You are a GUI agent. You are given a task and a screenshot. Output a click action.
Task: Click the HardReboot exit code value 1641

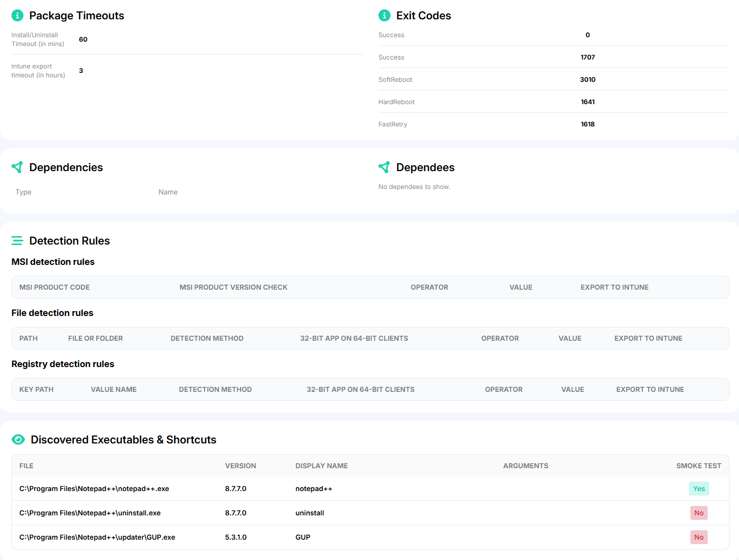click(588, 102)
